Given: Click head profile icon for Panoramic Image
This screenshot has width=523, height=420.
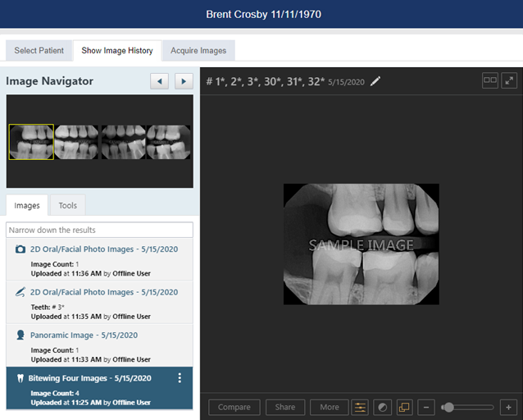Looking at the screenshot, I should click(20, 335).
